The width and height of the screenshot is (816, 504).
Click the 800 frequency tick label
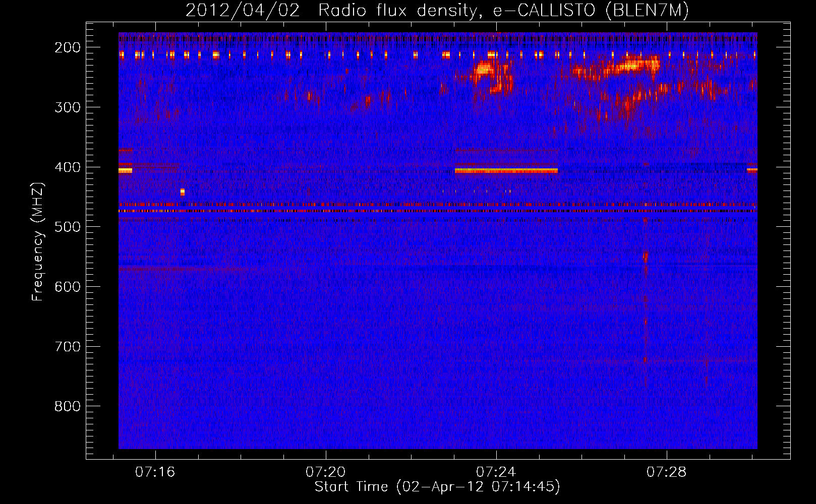pos(68,406)
